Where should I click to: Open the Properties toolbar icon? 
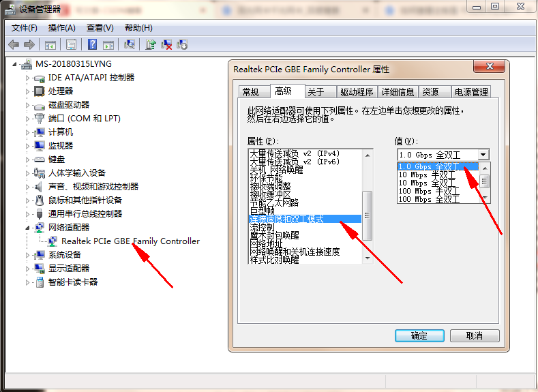[71, 44]
